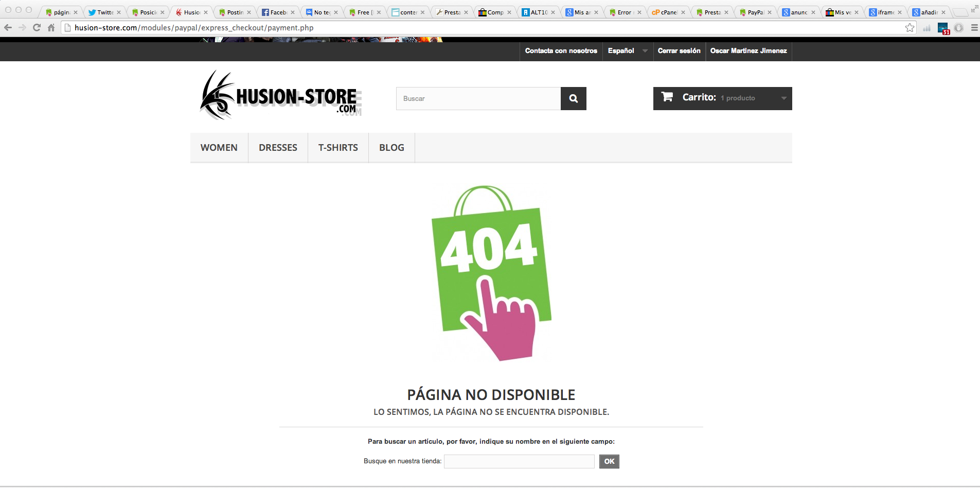Switch to the ALT10 tab
The image size is (980, 488).
[538, 12]
